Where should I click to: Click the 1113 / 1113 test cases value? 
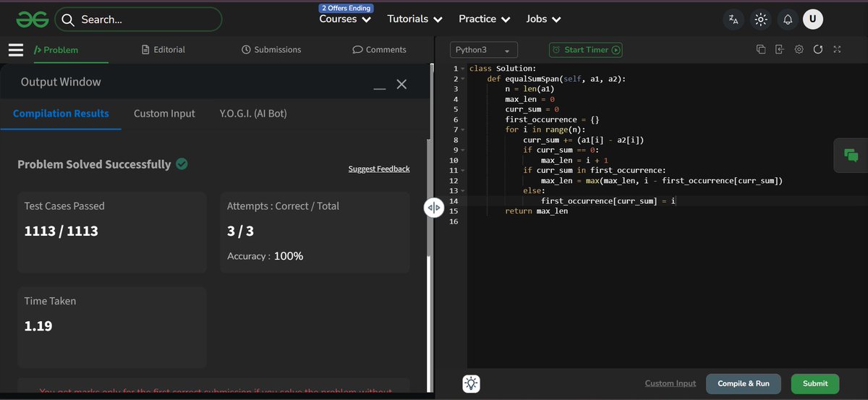[x=61, y=231]
